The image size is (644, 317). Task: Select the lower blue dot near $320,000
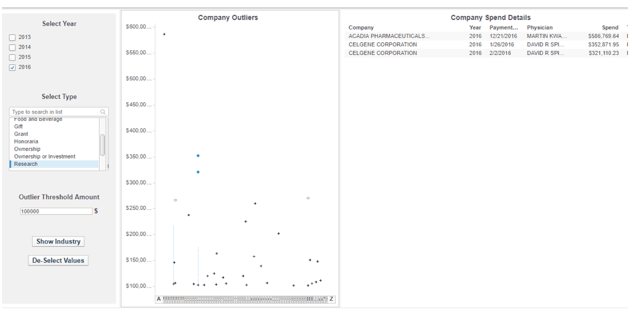pyautogui.click(x=198, y=172)
